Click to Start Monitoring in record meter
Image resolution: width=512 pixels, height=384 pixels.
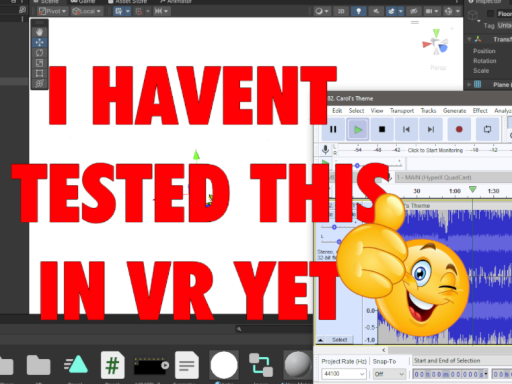tap(435, 150)
